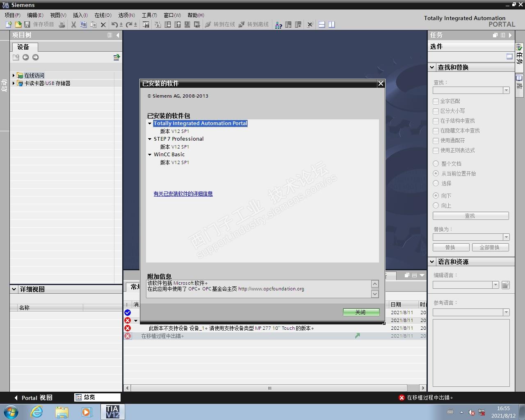Screen dimensions: 525x420
Task: Click the horizontal scrollbar in the message panel
Action: click(x=269, y=388)
